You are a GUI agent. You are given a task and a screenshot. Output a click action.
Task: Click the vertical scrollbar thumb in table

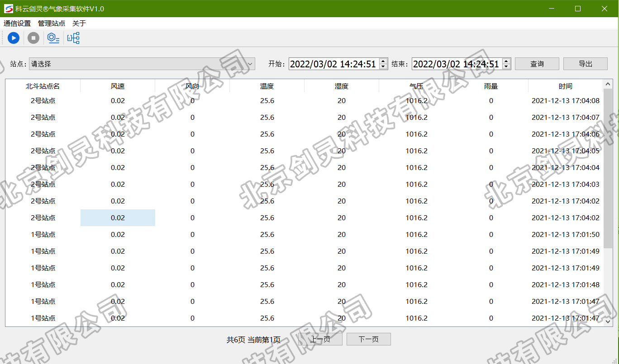[608, 168]
